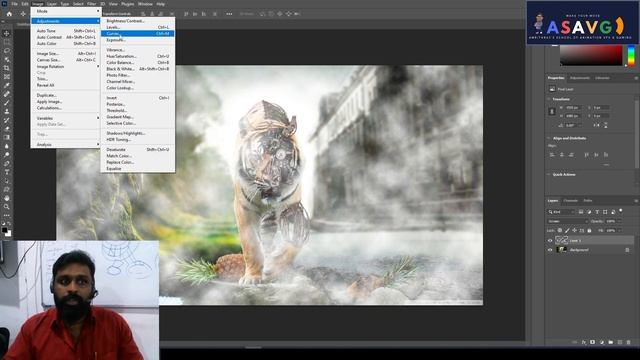Select the Gradient tool
Screen dimensions: 640x360
coord(7,137)
